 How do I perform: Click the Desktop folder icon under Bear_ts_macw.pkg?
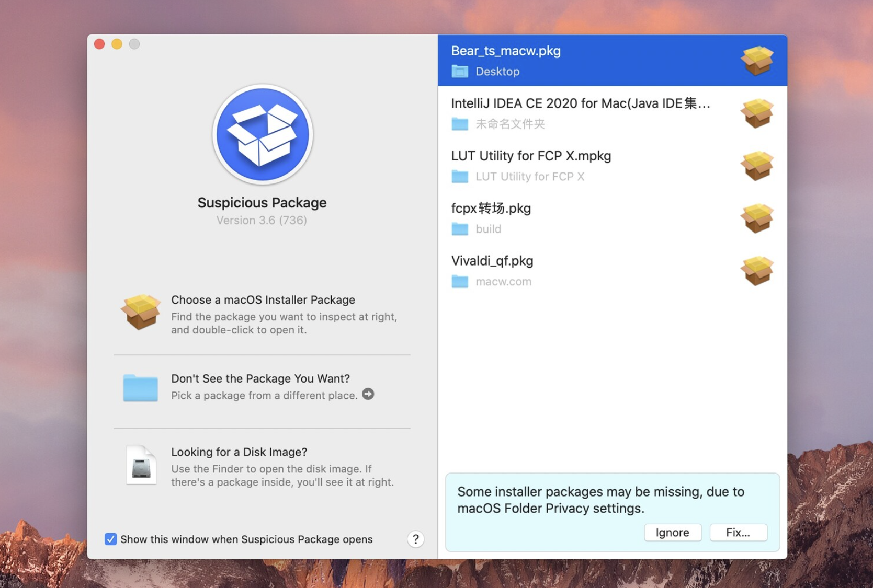point(460,72)
